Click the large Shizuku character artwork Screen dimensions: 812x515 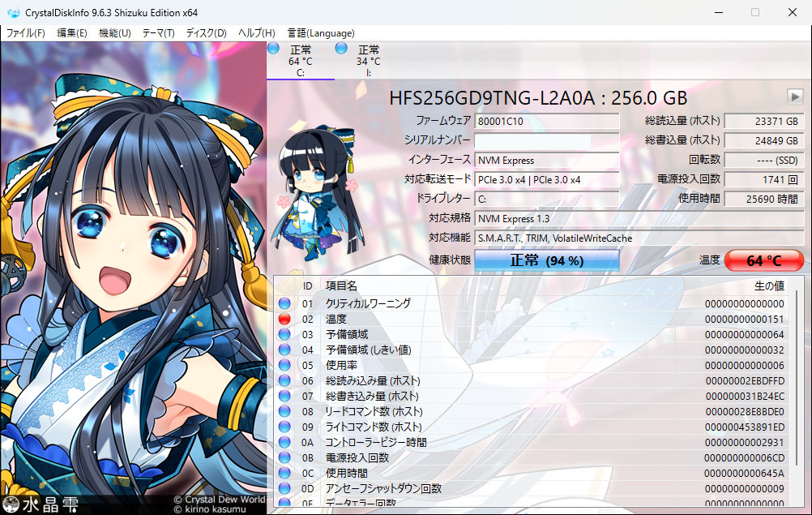coord(133,278)
